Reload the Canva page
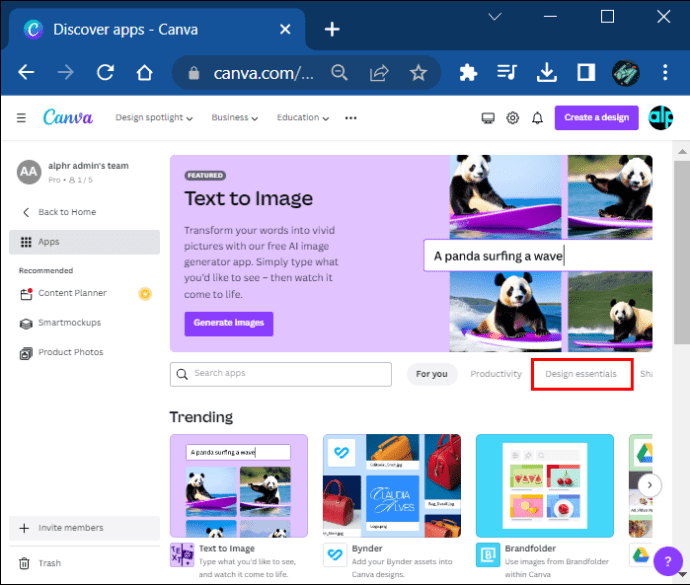This screenshot has width=690, height=585. [106, 72]
